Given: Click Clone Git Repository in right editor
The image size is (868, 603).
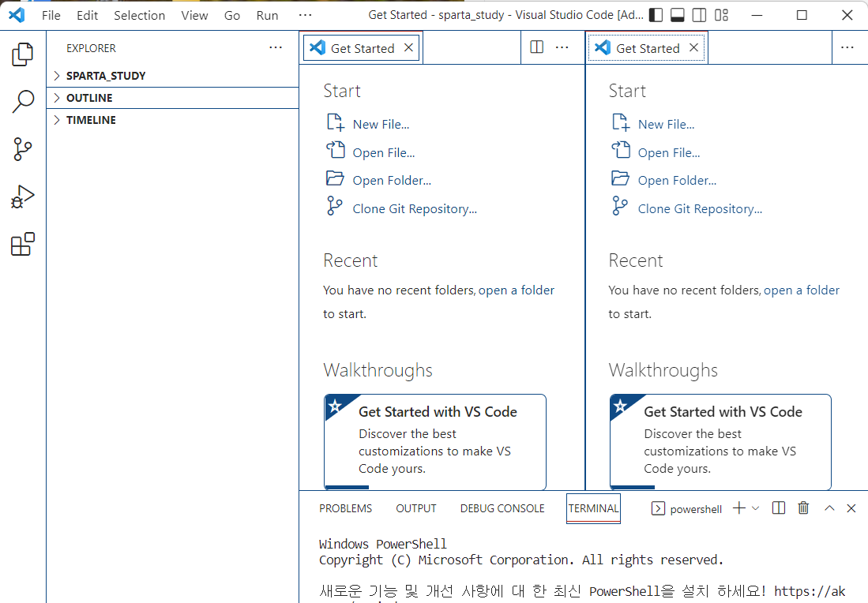Looking at the screenshot, I should pyautogui.click(x=700, y=208).
